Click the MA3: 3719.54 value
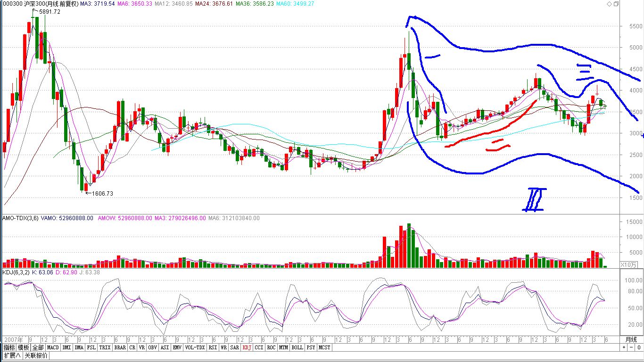Viewport: 644px width, 362px height. click(97, 4)
